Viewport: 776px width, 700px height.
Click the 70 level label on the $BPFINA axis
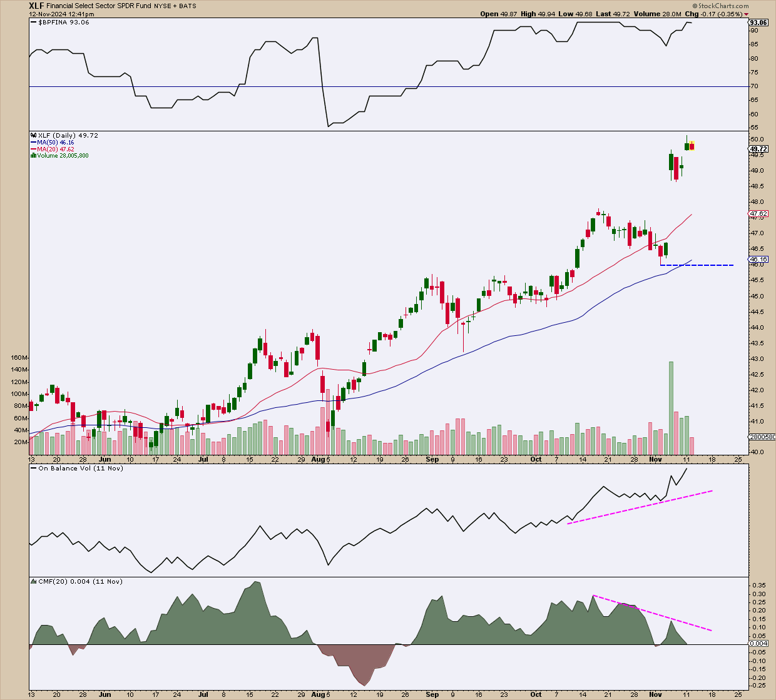(x=754, y=86)
